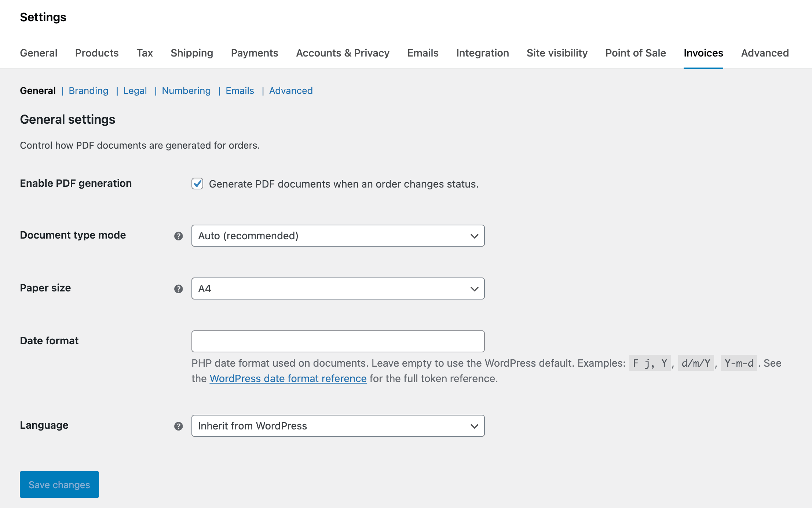Toggle Enable PDF generation checkbox

pos(197,184)
